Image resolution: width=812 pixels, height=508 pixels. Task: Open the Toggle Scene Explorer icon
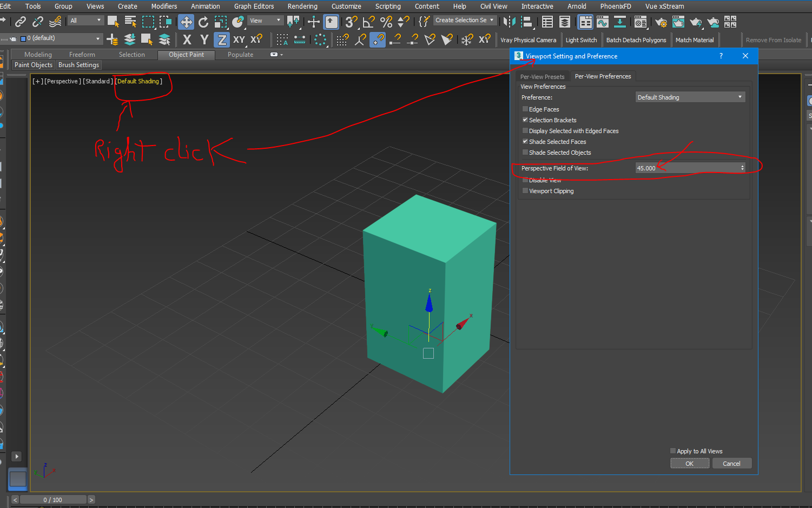(546, 22)
